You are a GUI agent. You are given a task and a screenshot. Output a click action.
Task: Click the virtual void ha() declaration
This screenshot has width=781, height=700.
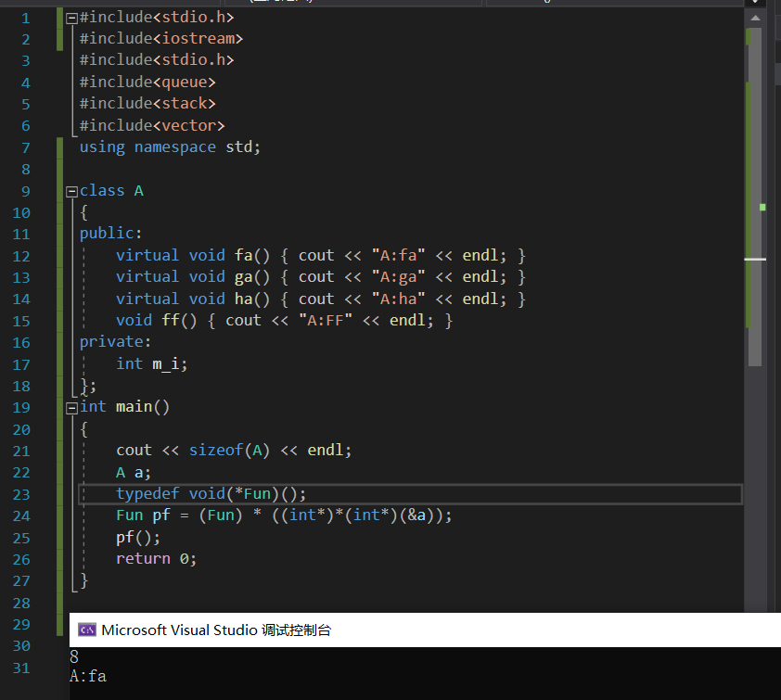click(x=321, y=299)
